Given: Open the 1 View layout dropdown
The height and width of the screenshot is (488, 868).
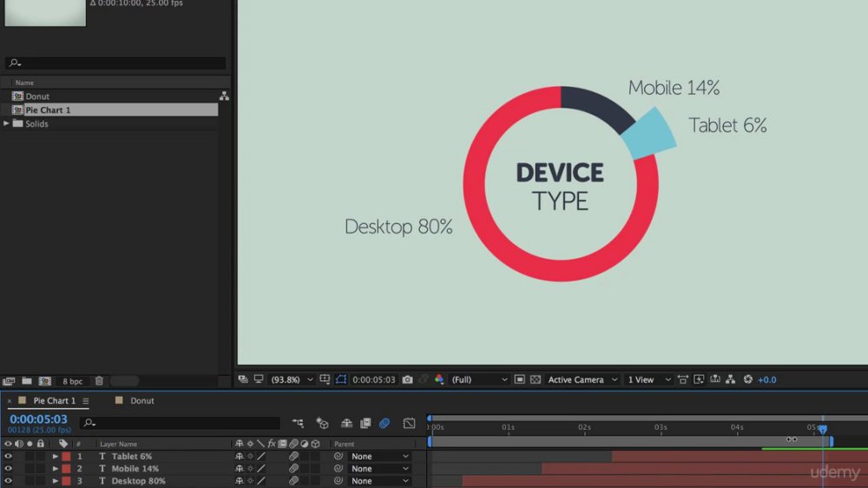Looking at the screenshot, I should [648, 380].
